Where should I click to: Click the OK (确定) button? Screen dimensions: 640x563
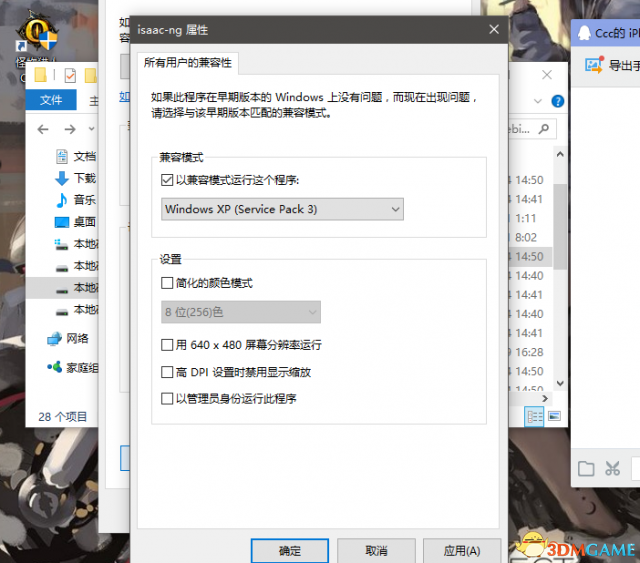pyautogui.click(x=290, y=550)
